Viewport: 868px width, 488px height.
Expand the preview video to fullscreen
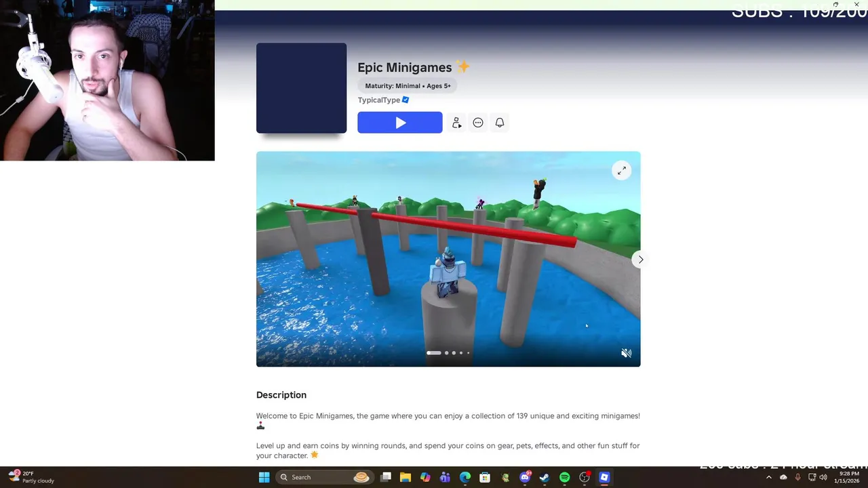[x=622, y=171]
